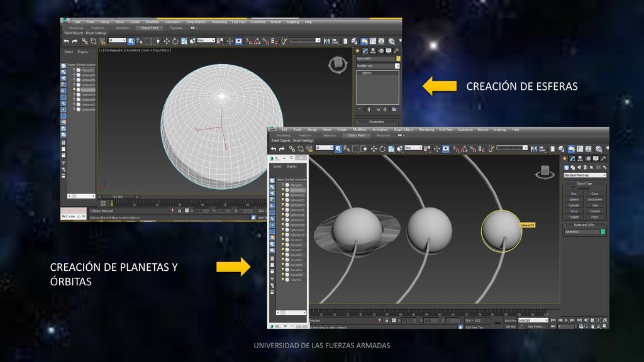The height and width of the screenshot is (362, 644).
Task: Click the Torus primitive button in front window
Action: pyautogui.click(x=574, y=211)
